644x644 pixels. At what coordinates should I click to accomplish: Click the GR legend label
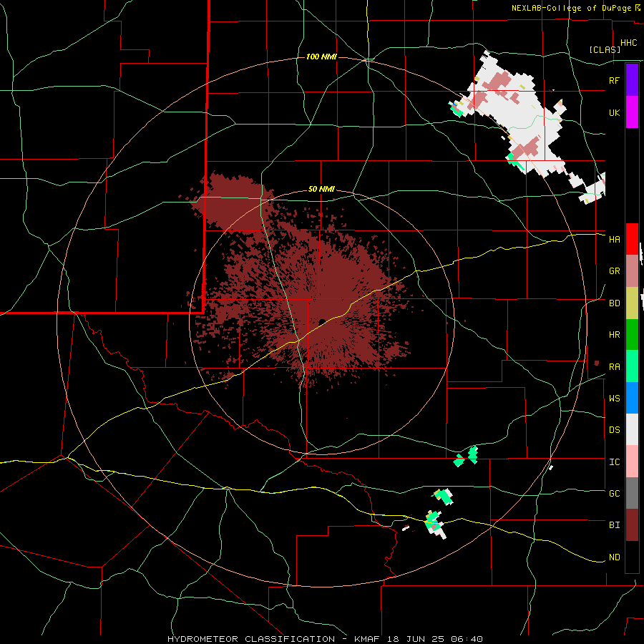point(614,271)
